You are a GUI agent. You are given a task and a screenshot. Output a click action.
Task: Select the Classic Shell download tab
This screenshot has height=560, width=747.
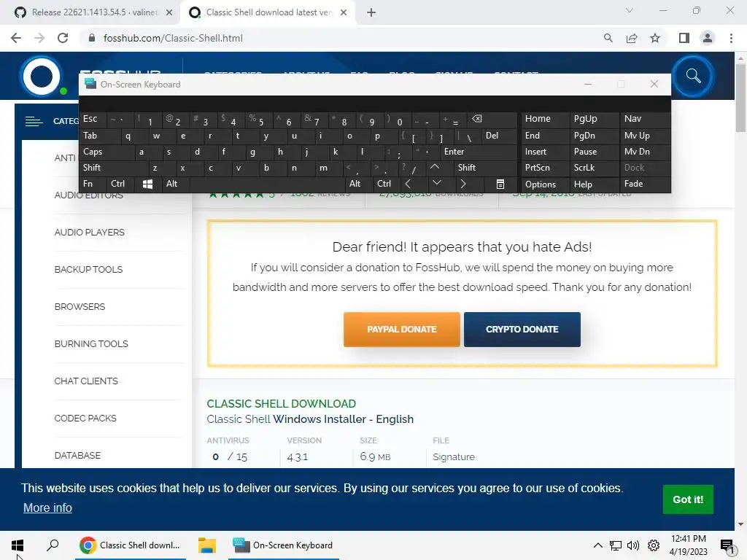(x=268, y=12)
